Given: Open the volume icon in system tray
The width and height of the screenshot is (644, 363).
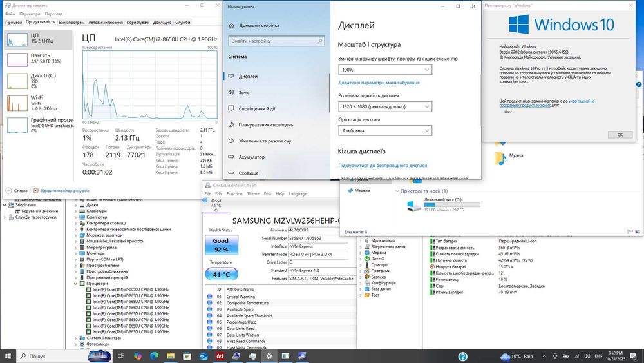Looking at the screenshot, I should (x=587, y=356).
